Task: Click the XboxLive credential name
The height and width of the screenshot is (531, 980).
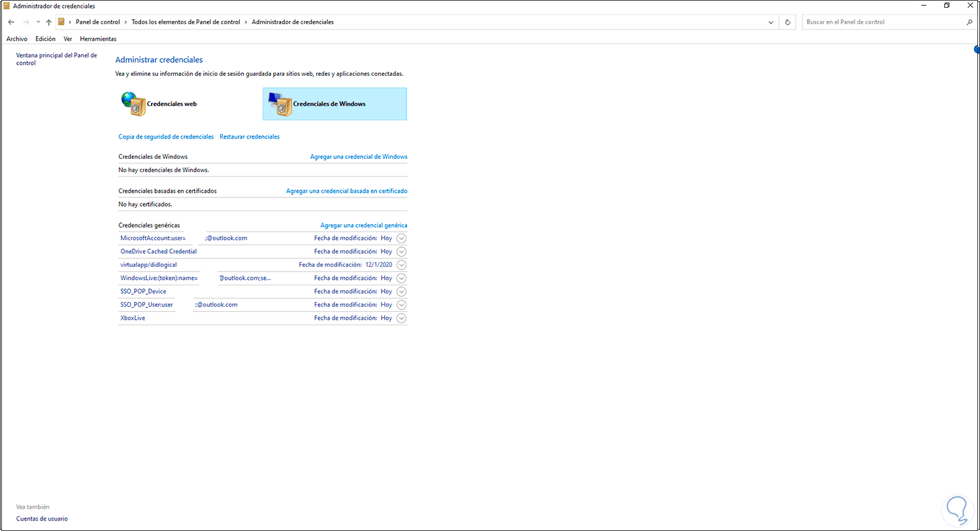Action: [133, 318]
